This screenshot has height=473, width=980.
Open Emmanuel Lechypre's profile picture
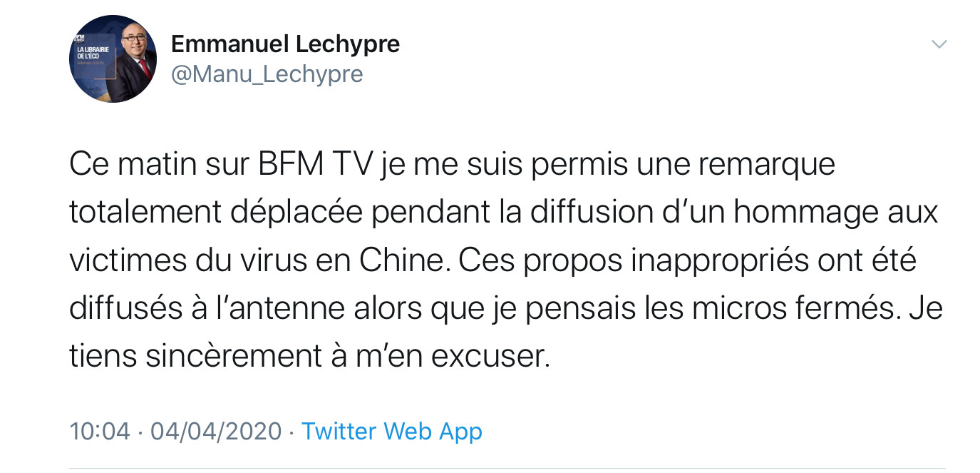pos(113,59)
